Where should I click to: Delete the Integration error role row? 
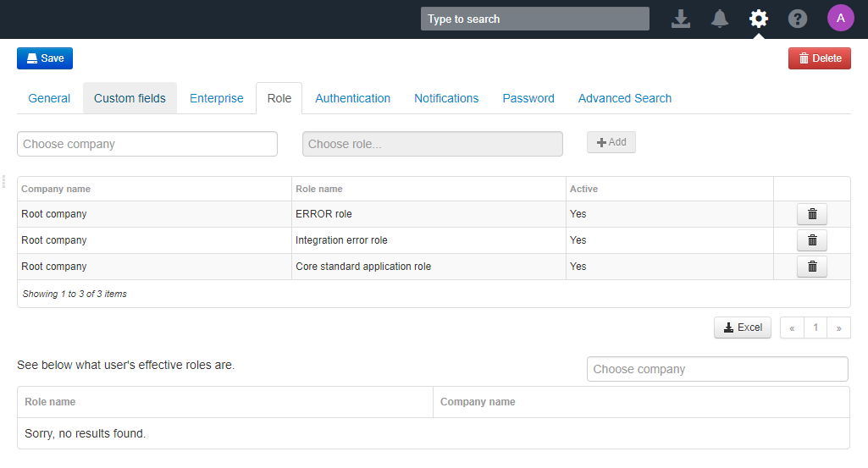coord(811,240)
